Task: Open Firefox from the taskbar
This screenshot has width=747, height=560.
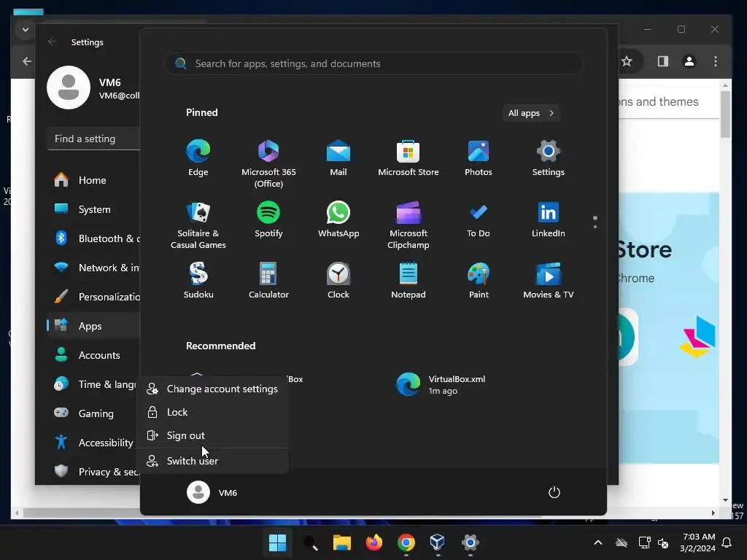Action: pyautogui.click(x=374, y=542)
